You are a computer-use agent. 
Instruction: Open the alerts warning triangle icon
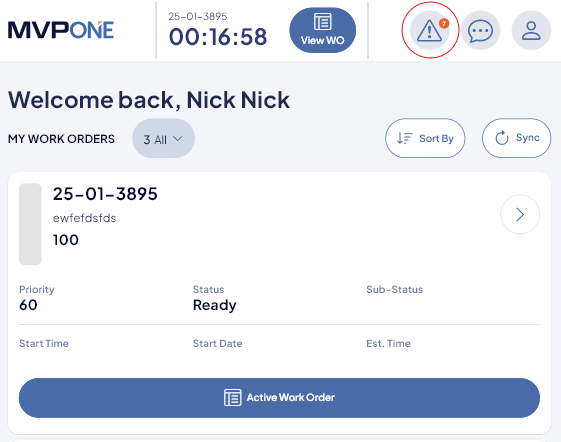[429, 30]
